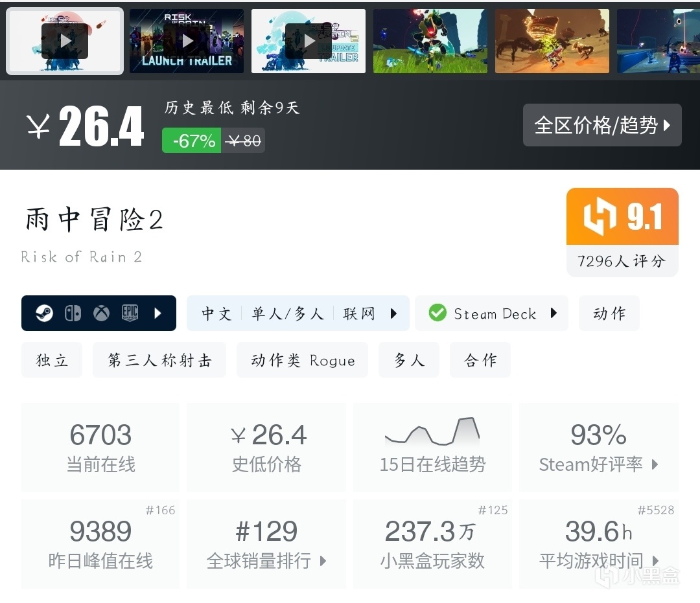
Task: Click 历史最低 剩余9天 sale notice
Action: (231, 108)
